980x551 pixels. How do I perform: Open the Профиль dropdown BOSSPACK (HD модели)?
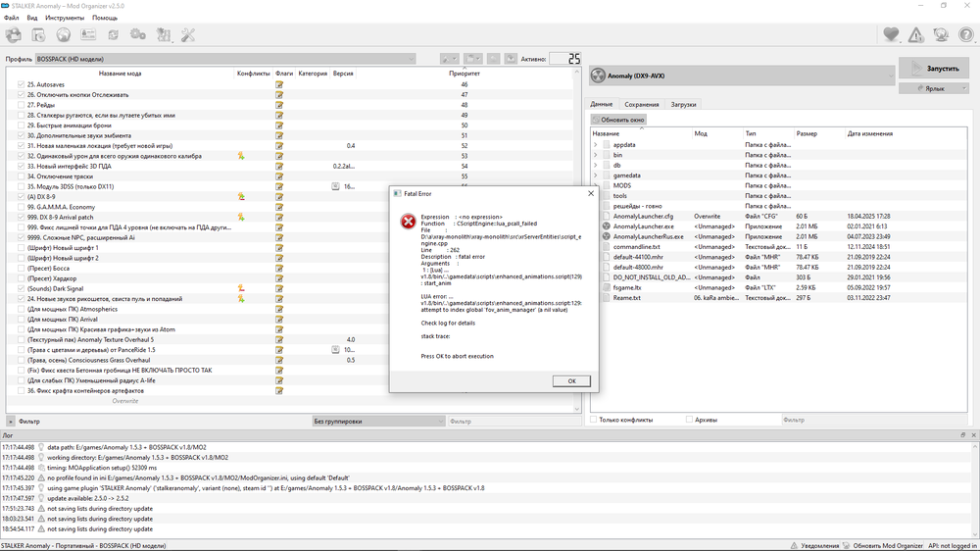coord(225,59)
